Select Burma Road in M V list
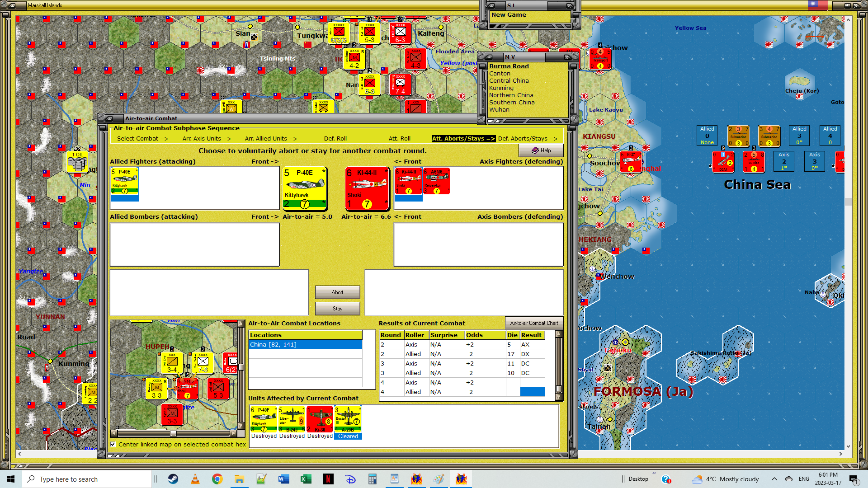 [x=509, y=66]
